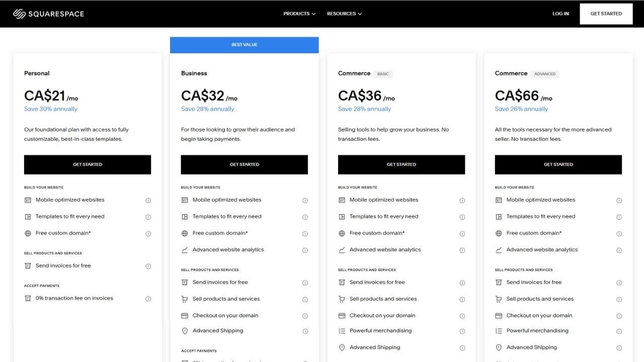
Task: Click 'Sell products and services' in Commerce Basic
Action: tap(383, 299)
